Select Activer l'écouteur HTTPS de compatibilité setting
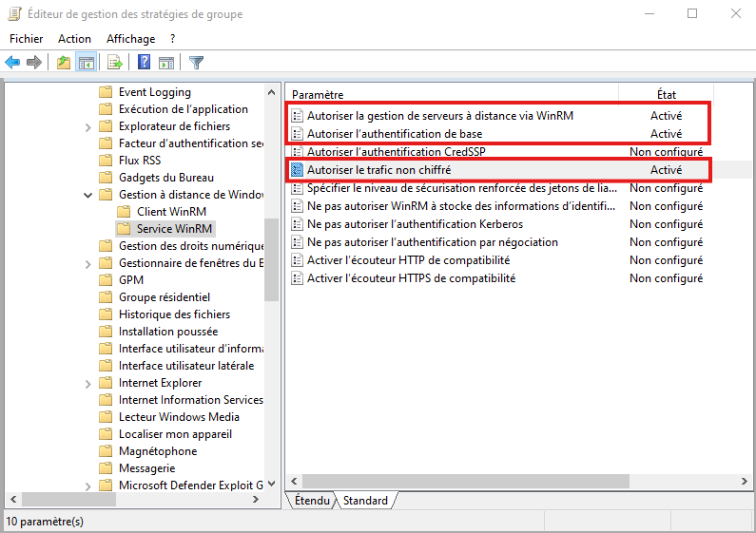This screenshot has height=533, width=756. 411,278
